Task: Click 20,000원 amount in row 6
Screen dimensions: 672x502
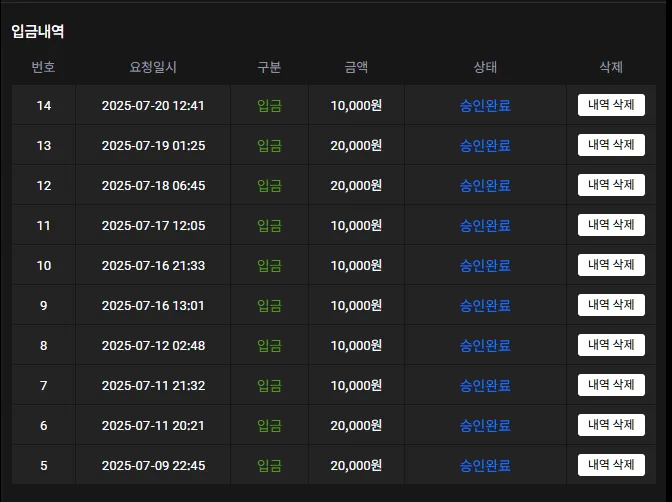Action: (x=356, y=426)
